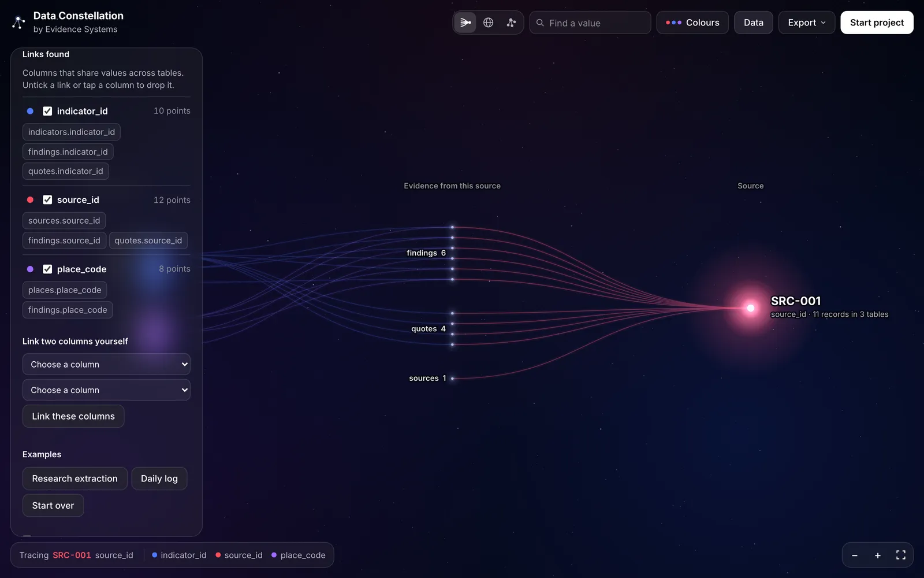The image size is (924, 578).
Task: Click the 12 points count for source_id
Action: click(172, 200)
